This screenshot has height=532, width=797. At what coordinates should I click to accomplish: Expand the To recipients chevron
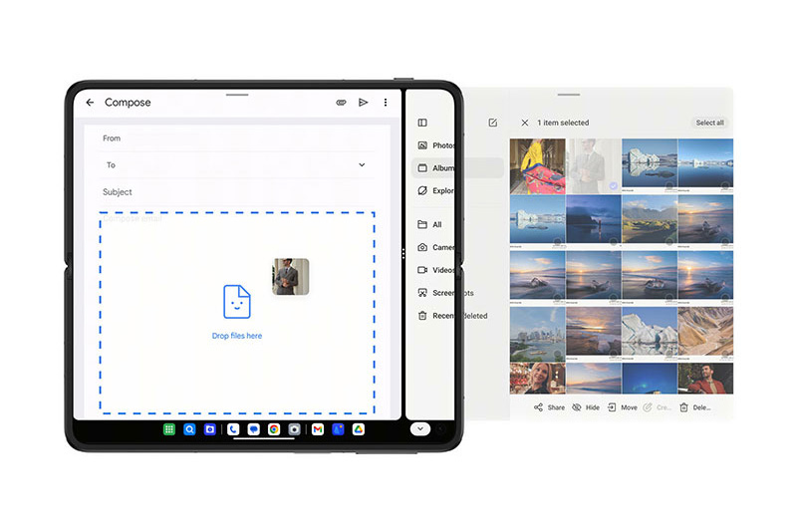(x=362, y=165)
